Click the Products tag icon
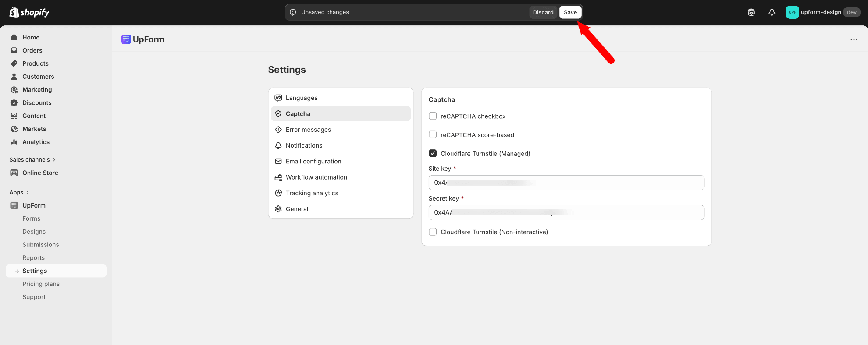The width and height of the screenshot is (868, 345). [x=14, y=63]
